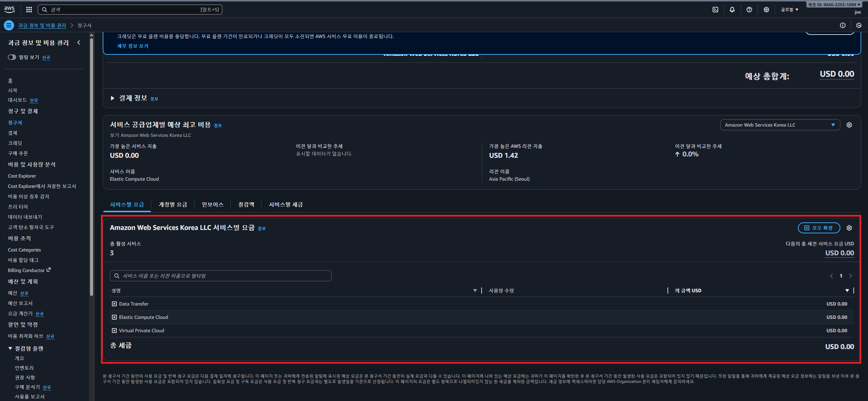Click the sidebar vertical scrollbar
The width and height of the screenshot is (868, 401).
tap(91, 168)
